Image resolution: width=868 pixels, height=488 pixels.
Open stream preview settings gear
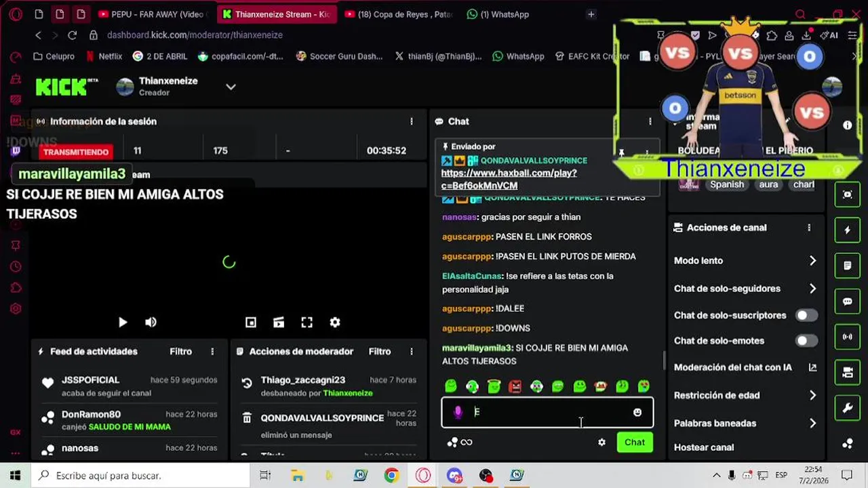click(335, 323)
